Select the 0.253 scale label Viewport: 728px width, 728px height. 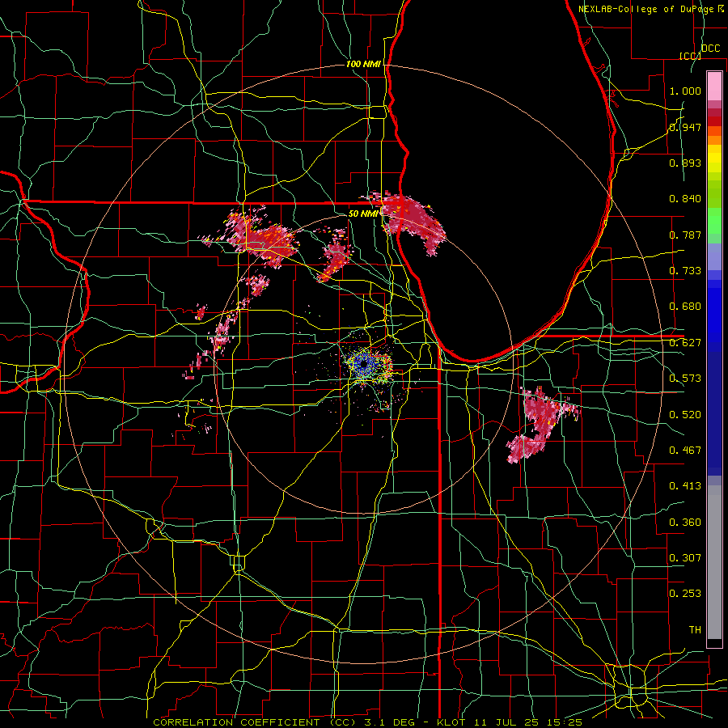pos(685,594)
